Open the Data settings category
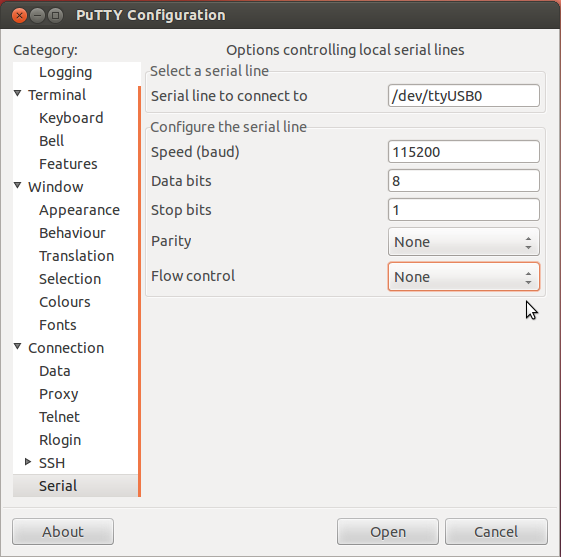Screen dimensions: 561x557 tap(55, 371)
